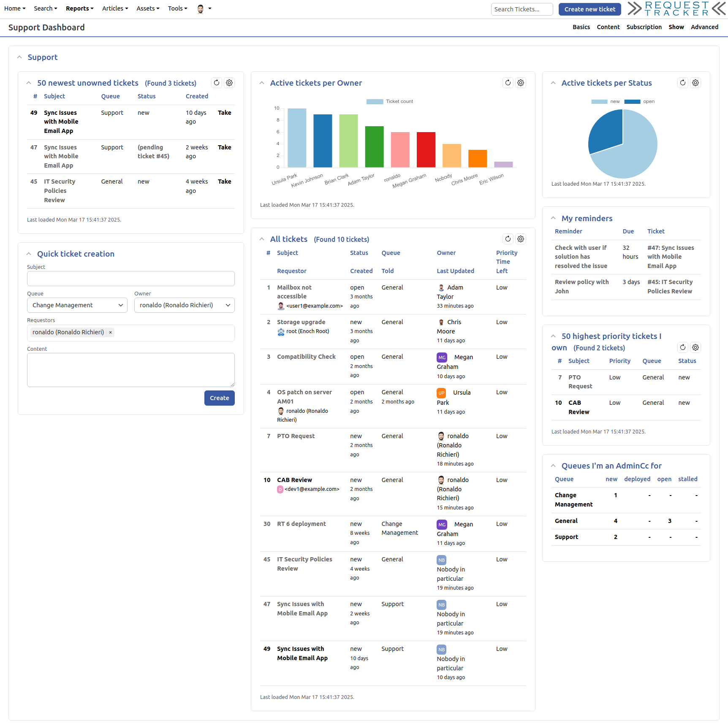This screenshot has height=726, width=728.
Task: Toggle the Ticket count legend swatch
Action: click(375, 102)
